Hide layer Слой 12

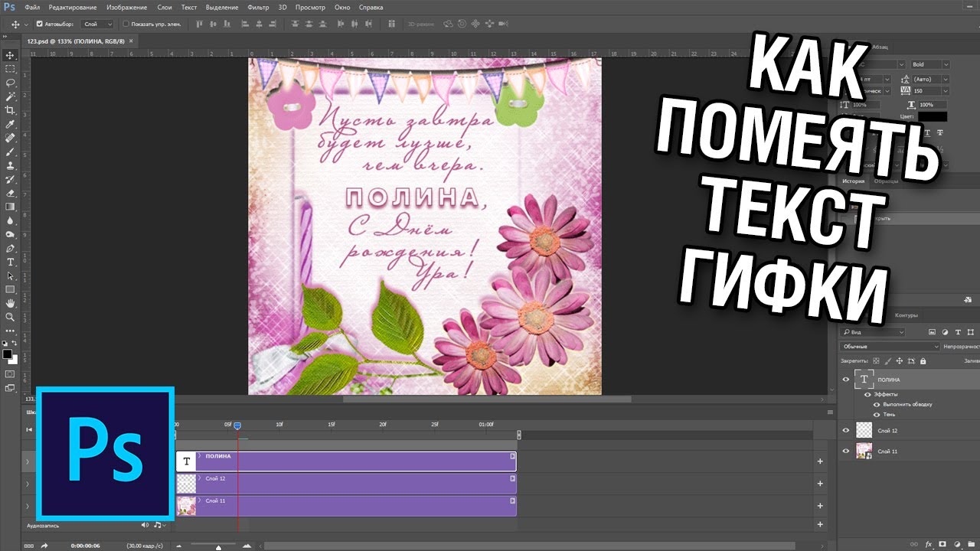tap(846, 430)
